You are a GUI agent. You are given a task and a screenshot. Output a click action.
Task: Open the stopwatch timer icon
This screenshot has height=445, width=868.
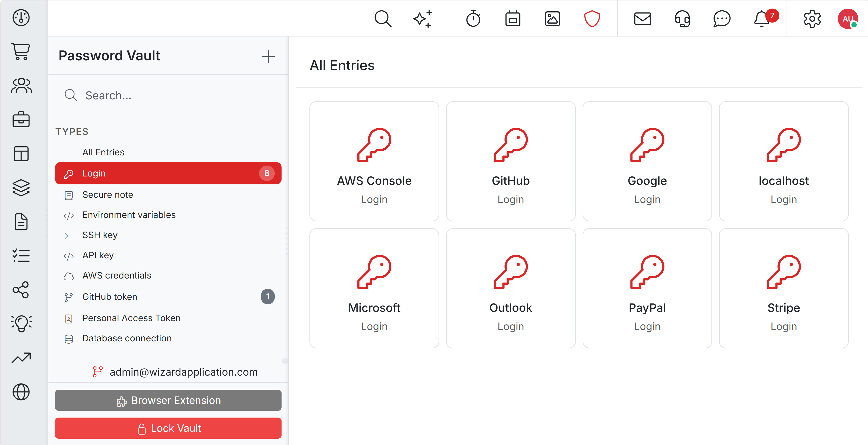(473, 19)
